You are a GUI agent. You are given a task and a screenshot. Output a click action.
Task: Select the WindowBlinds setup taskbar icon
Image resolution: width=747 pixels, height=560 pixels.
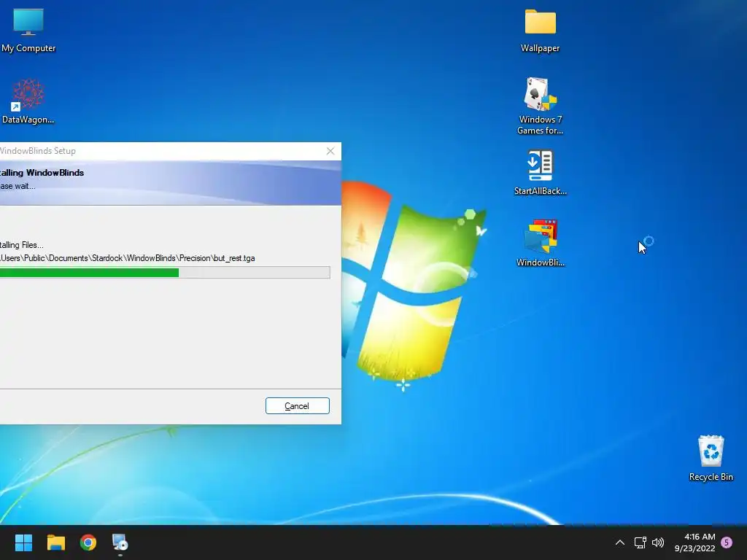(120, 542)
